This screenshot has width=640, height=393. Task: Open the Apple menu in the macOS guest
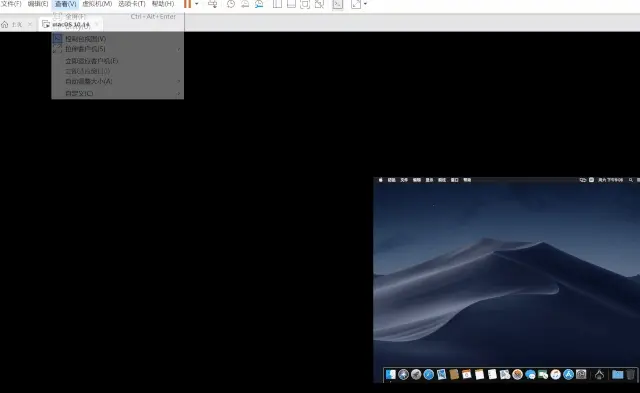click(380, 180)
